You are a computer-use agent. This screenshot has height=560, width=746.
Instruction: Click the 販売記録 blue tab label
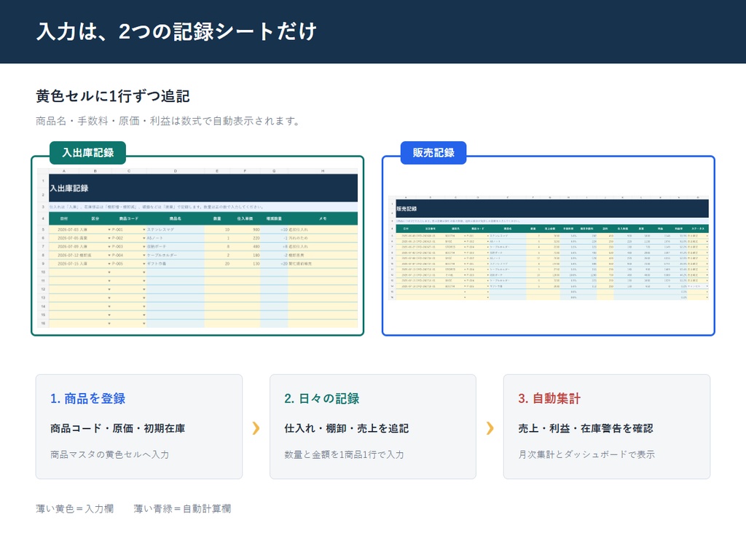coord(433,153)
